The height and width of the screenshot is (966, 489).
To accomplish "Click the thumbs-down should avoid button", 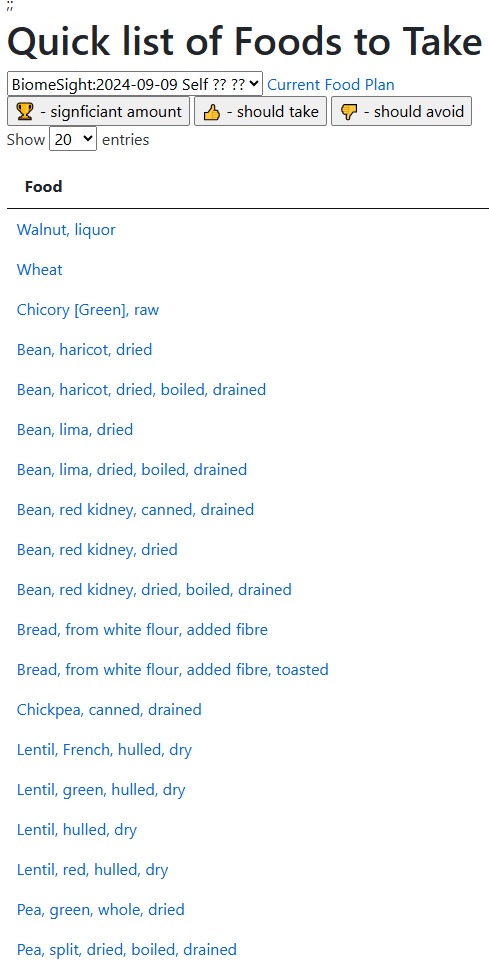I will 402,112.
